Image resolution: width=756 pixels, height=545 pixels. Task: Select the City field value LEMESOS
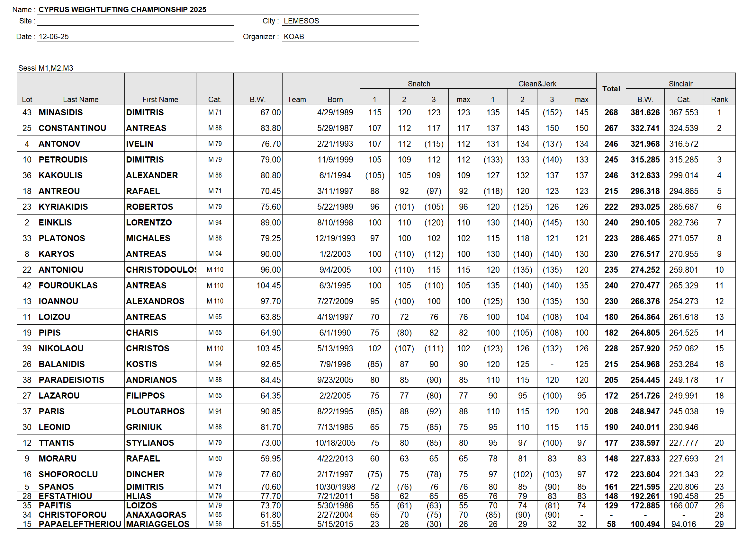tap(301, 21)
